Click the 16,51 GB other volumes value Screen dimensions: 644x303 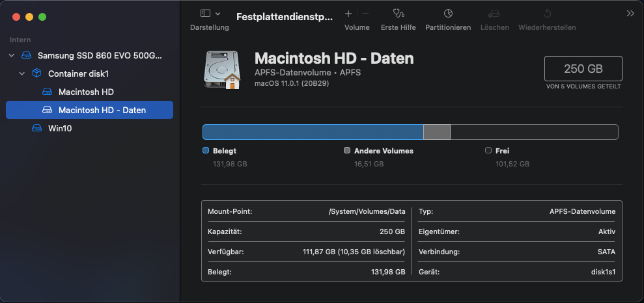369,165
